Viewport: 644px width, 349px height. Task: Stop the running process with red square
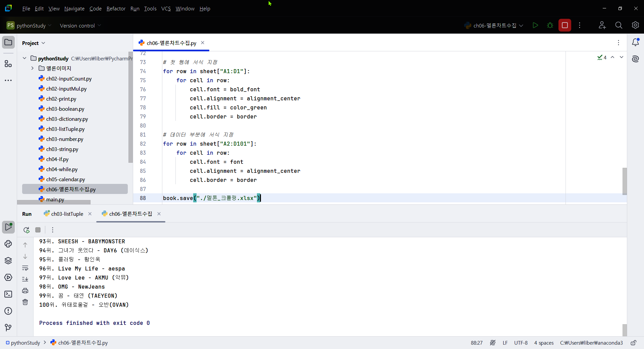(565, 26)
